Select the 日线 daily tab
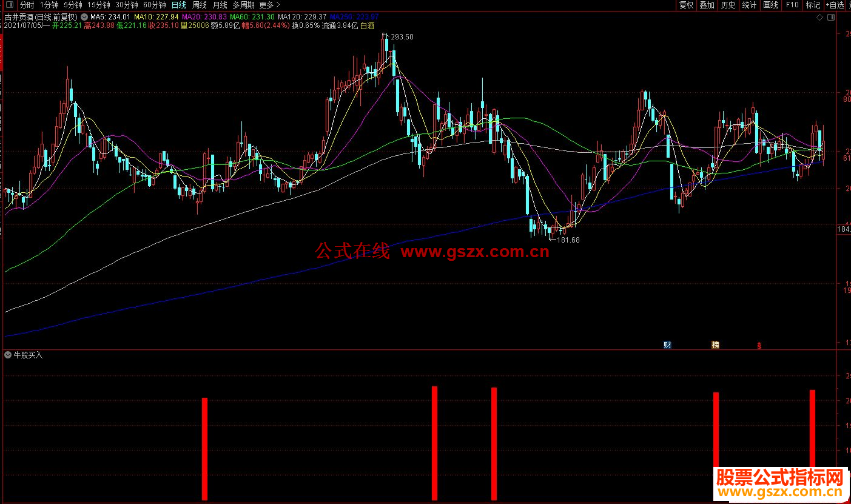The width and height of the screenshot is (851, 504). [178, 5]
